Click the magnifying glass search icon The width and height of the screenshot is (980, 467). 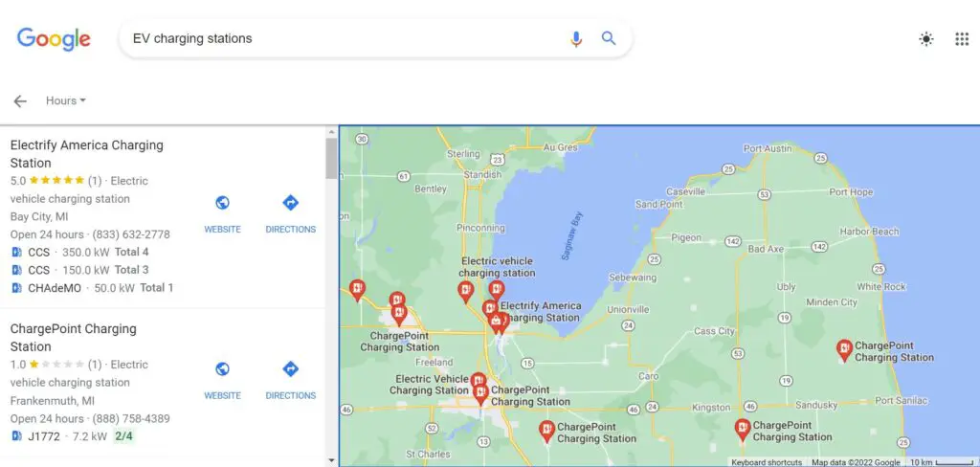(x=609, y=38)
